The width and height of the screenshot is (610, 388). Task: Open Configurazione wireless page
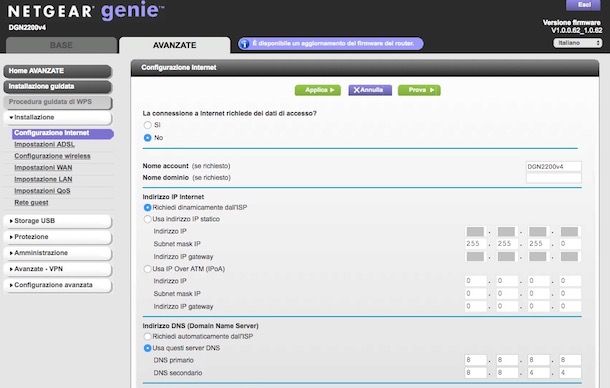(52, 156)
